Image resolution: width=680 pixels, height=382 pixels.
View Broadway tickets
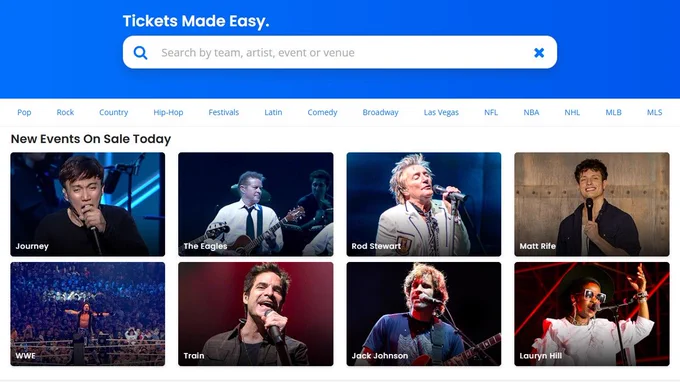point(380,112)
